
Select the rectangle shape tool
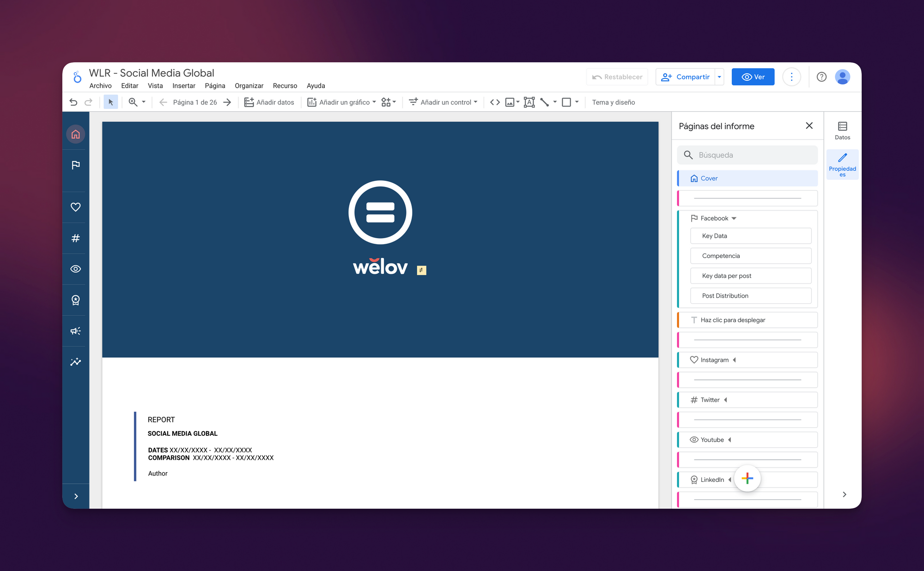click(566, 102)
